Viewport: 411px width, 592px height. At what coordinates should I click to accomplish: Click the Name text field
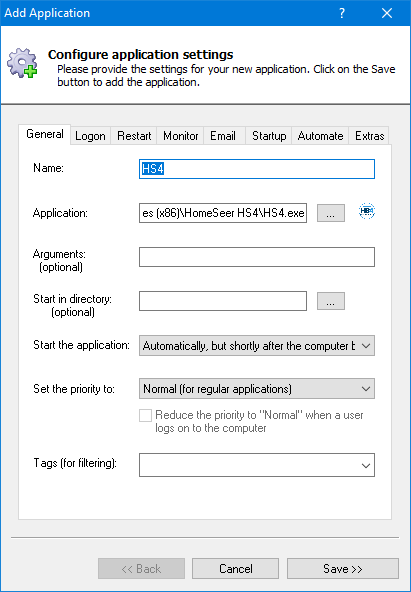(x=257, y=169)
